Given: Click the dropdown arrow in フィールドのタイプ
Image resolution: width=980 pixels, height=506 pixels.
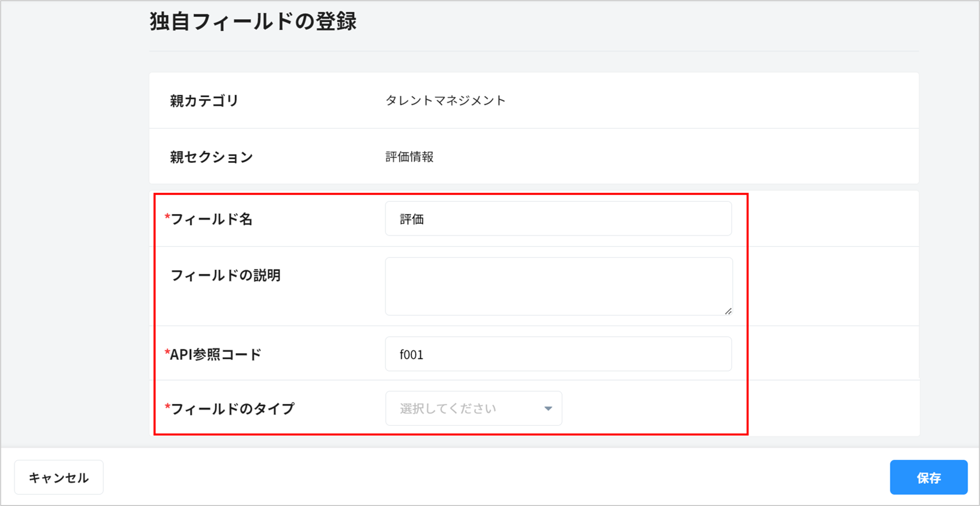Looking at the screenshot, I should coord(548,408).
